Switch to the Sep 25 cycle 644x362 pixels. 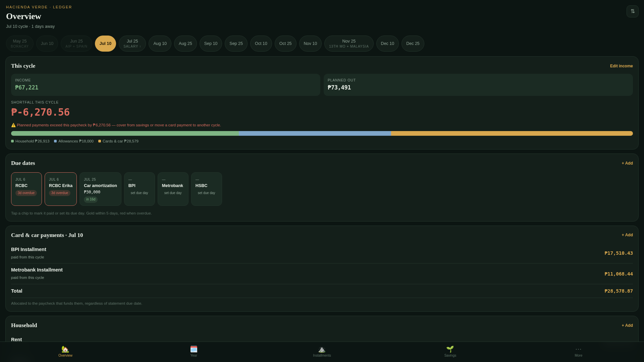[x=236, y=44]
